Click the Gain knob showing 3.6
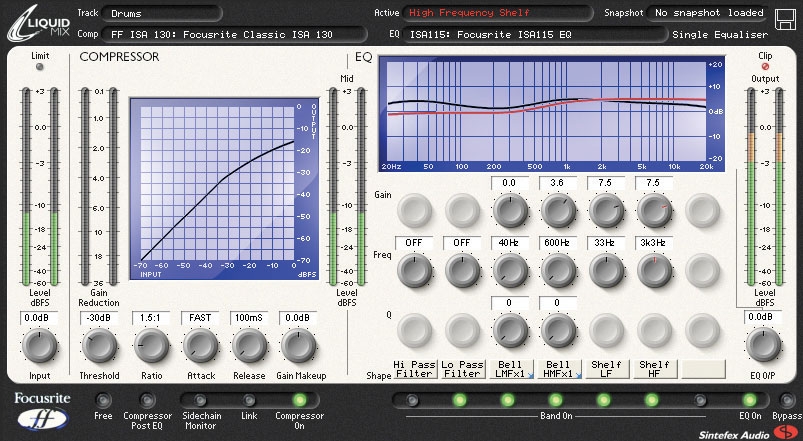The width and height of the screenshot is (803, 441). pos(558,210)
